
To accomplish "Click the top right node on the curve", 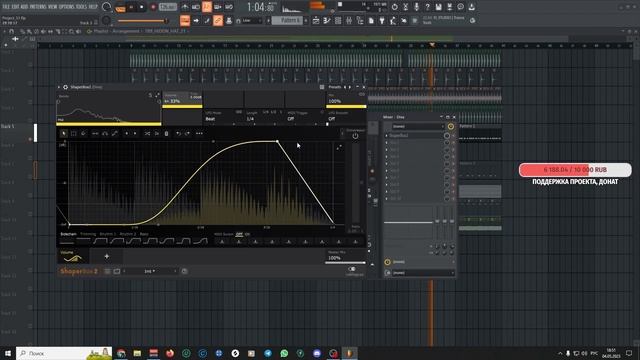I will point(277,141).
